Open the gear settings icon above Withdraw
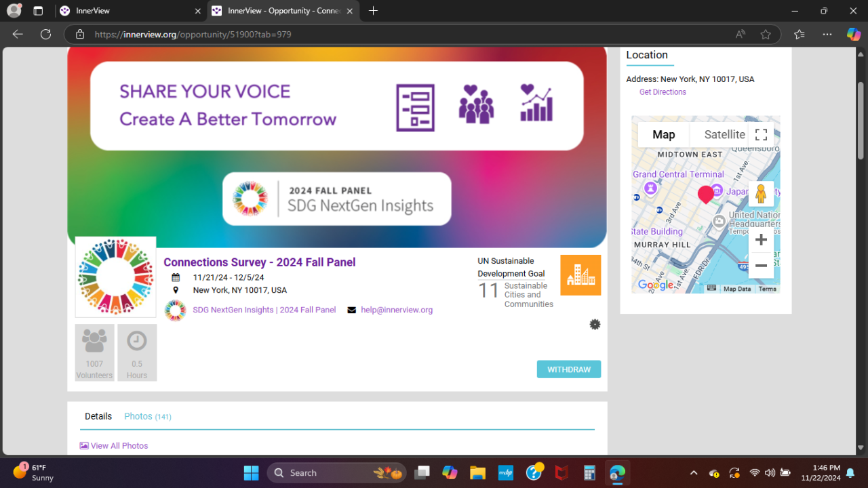 (595, 325)
